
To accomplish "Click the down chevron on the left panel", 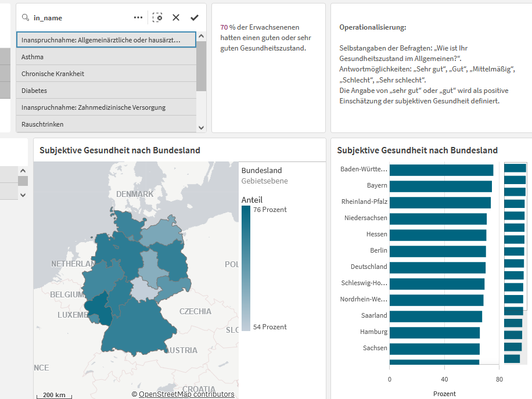I will (23, 195).
